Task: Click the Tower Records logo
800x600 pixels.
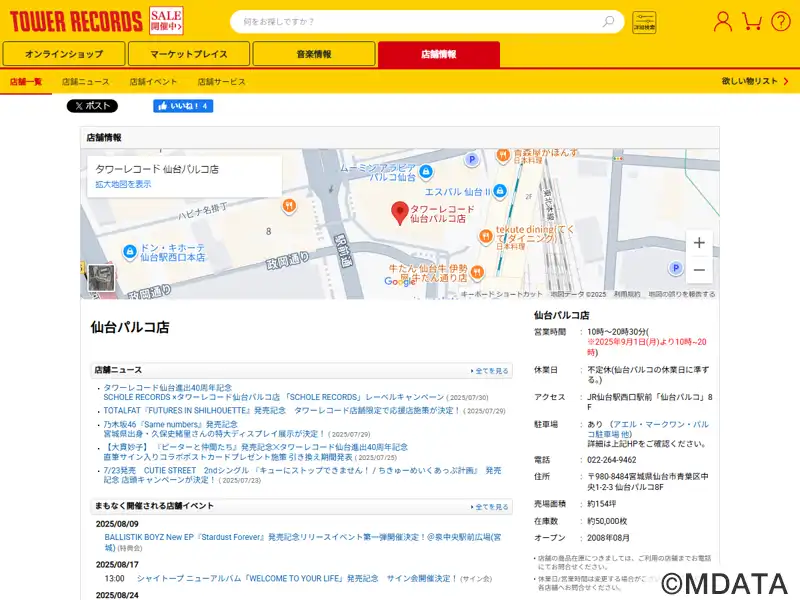Action: pyautogui.click(x=76, y=21)
